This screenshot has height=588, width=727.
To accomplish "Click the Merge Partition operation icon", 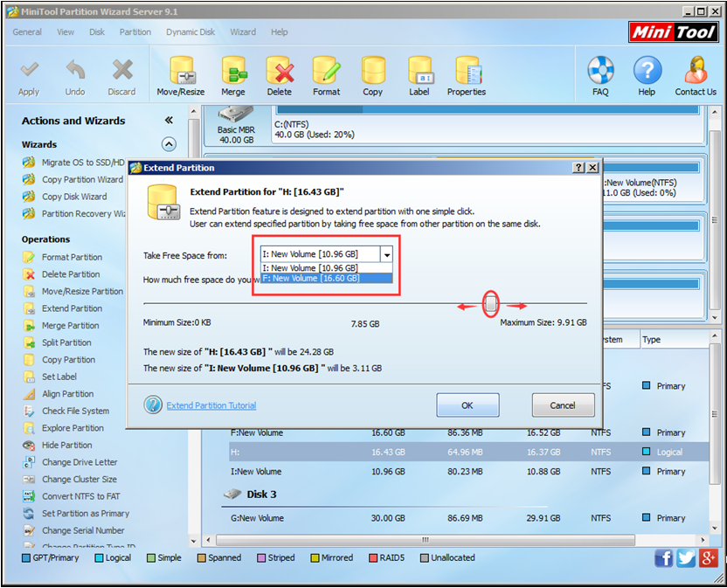I will pos(29,326).
